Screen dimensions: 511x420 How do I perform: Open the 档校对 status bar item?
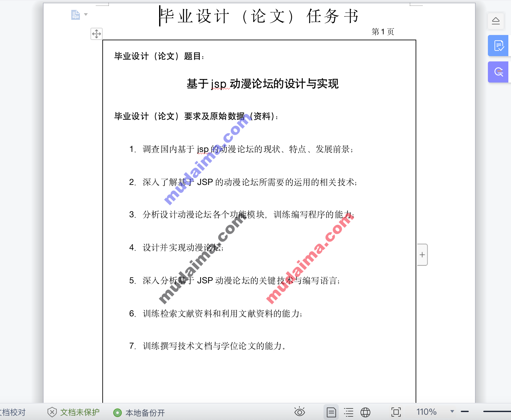click(x=13, y=412)
